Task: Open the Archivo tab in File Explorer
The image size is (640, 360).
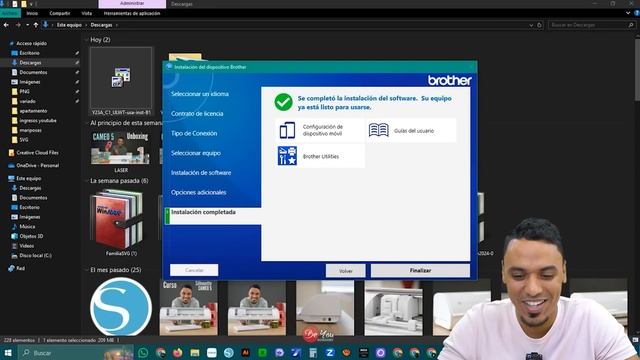Action: [10, 13]
